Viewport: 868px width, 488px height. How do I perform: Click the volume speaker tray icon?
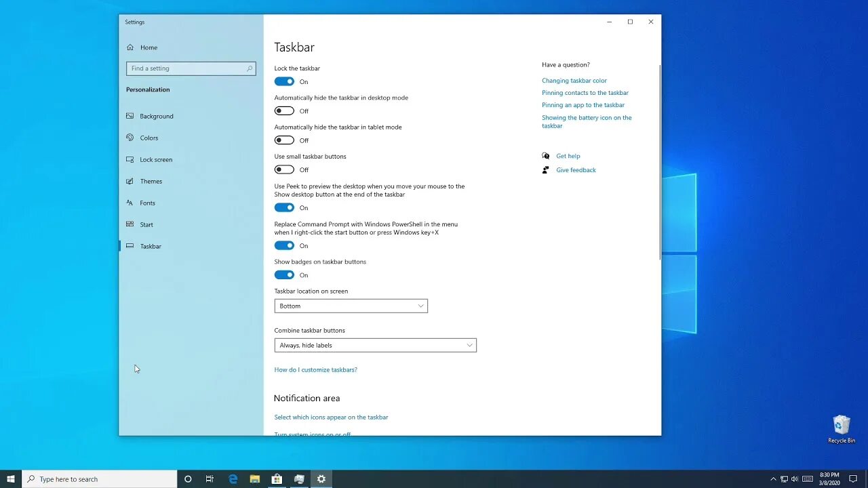[794, 479]
